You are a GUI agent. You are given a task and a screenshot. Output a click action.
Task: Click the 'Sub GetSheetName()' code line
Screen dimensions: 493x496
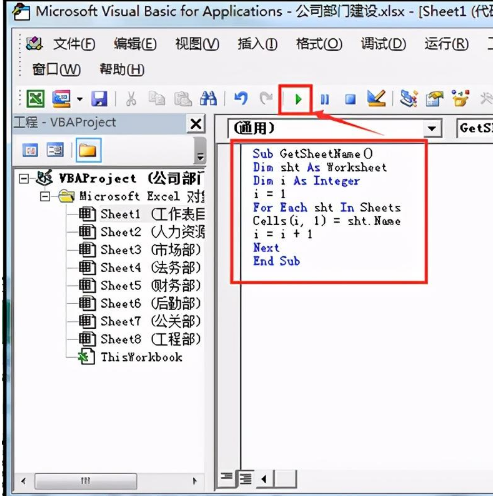click(313, 154)
